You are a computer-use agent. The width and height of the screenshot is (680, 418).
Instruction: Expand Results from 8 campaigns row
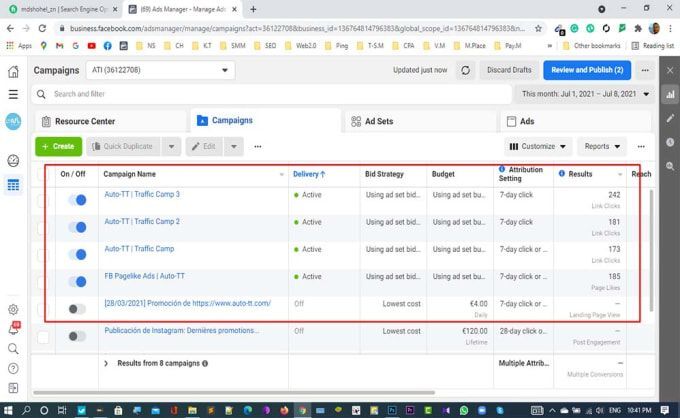(106, 364)
